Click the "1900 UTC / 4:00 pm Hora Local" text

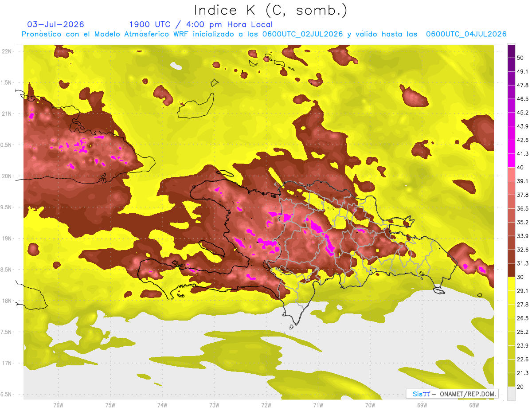(201, 24)
